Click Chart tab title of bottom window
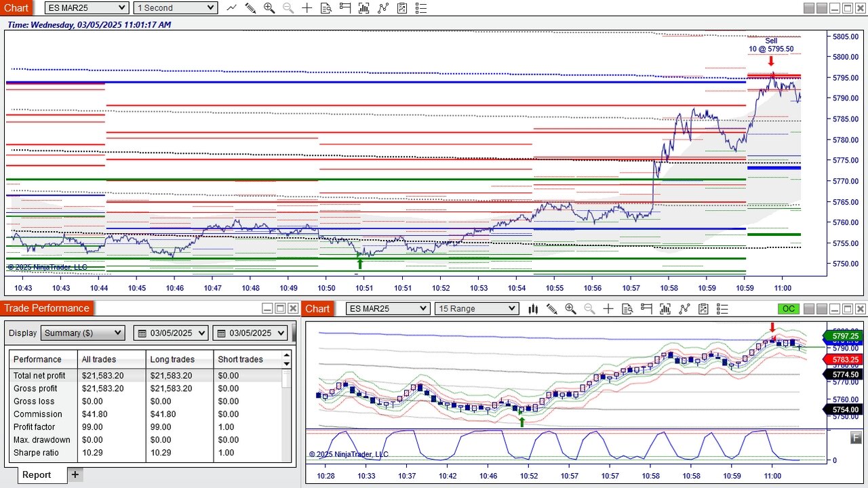Screen dimensions: 868x488 point(317,309)
